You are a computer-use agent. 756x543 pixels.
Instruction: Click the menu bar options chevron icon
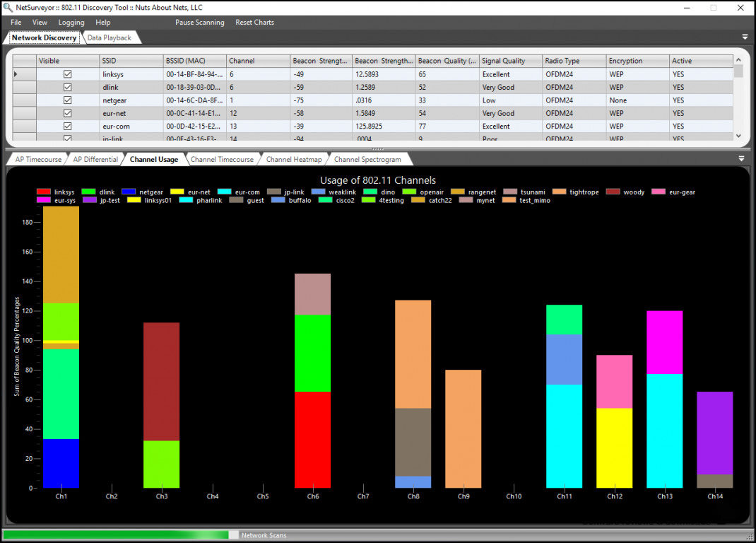point(744,36)
